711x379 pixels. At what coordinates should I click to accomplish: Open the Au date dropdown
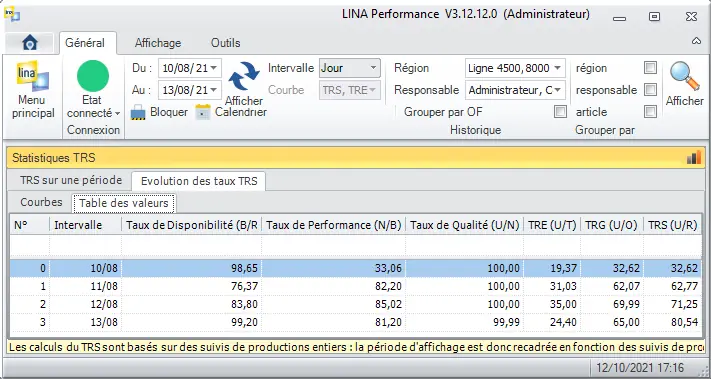214,90
